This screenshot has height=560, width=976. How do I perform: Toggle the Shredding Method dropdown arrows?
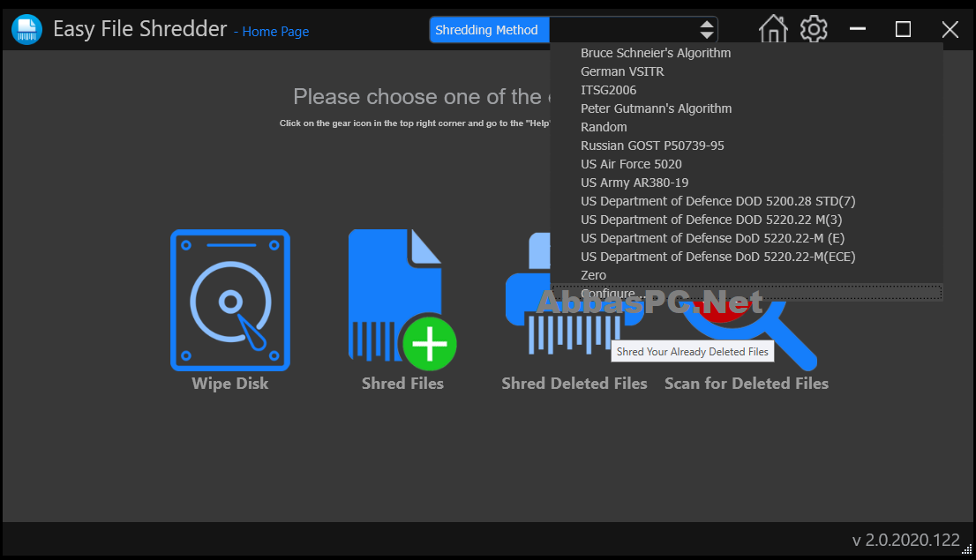click(x=707, y=30)
